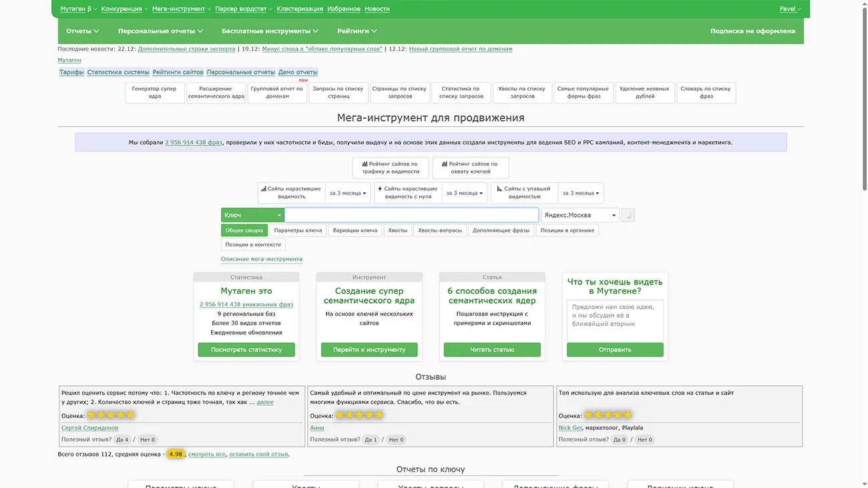
Task: Change the 'за 3 месяца' period for 'Сайты нарастившие видимость'
Action: click(348, 193)
